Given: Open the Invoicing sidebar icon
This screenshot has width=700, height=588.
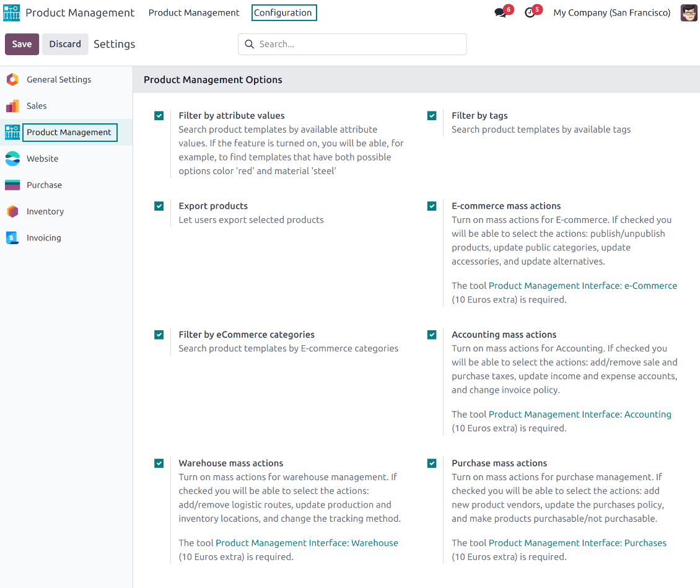Looking at the screenshot, I should tap(12, 238).
